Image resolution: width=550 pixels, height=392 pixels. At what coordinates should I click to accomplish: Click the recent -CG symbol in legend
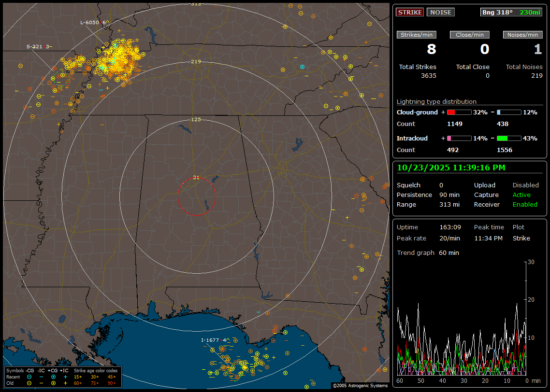(29, 377)
